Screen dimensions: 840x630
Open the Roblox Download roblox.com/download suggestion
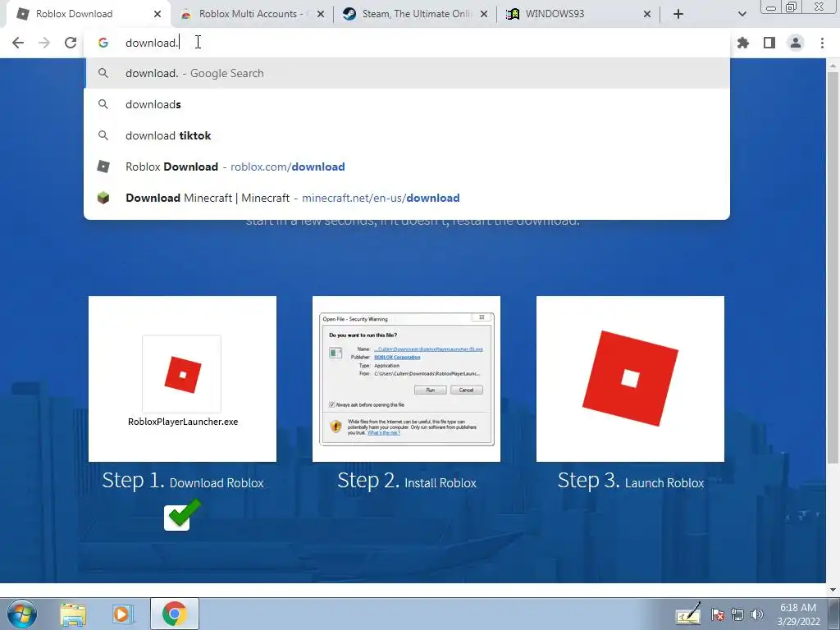(407, 167)
